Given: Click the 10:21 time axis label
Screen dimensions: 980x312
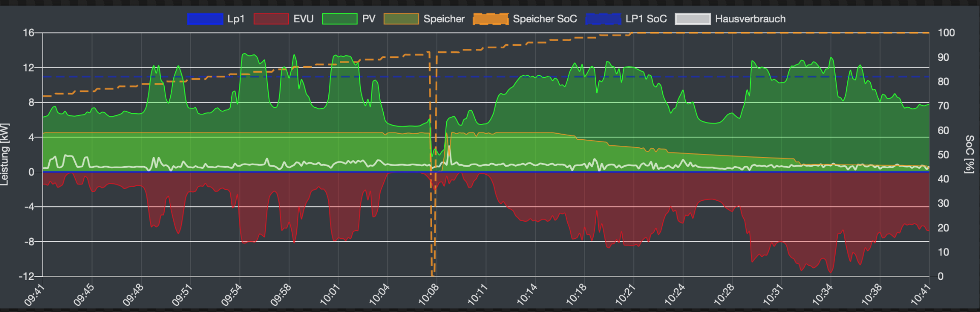Looking at the screenshot, I should tap(625, 295).
